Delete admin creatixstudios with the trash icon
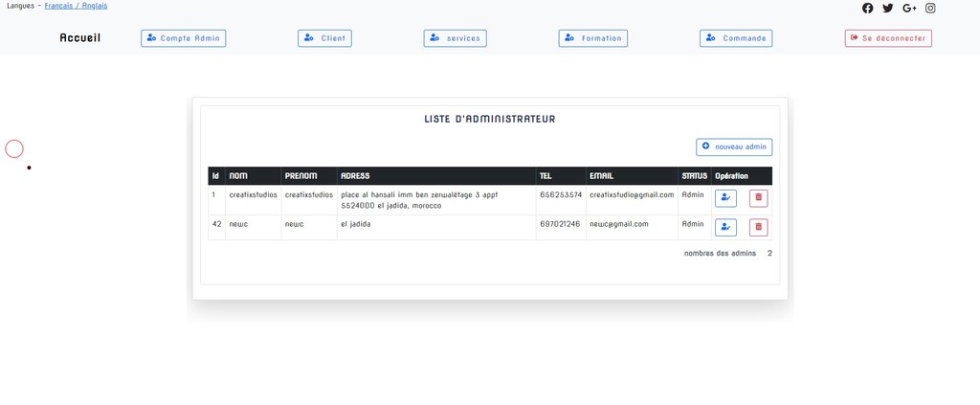This screenshot has width=980, height=405. [759, 198]
